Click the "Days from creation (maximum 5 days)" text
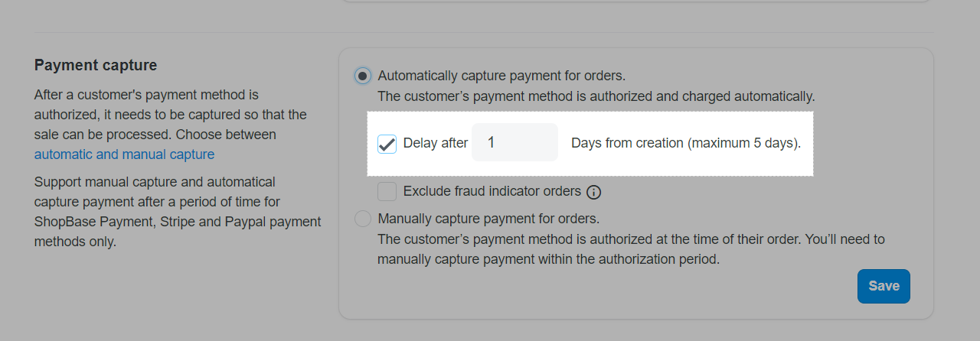This screenshot has height=341, width=980. tap(686, 143)
